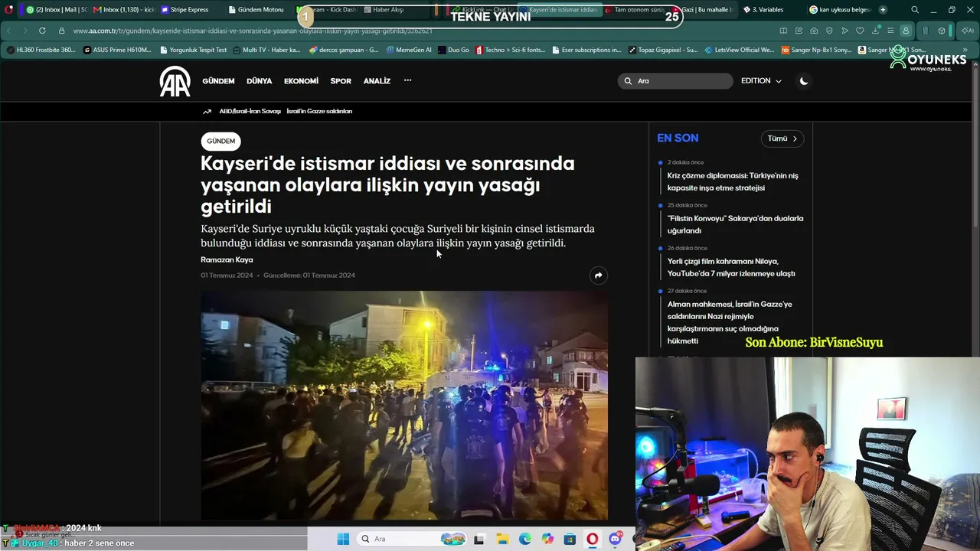Click the snapshot camera icon
980x551 pixels.
click(814, 31)
